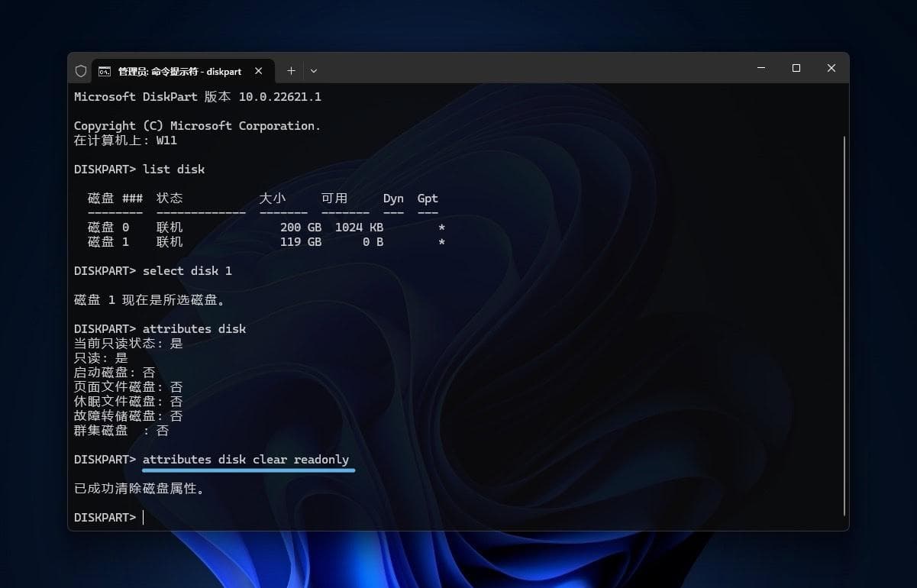917x588 pixels.
Task: Click the '磁盘 1' row label
Action: (x=108, y=242)
